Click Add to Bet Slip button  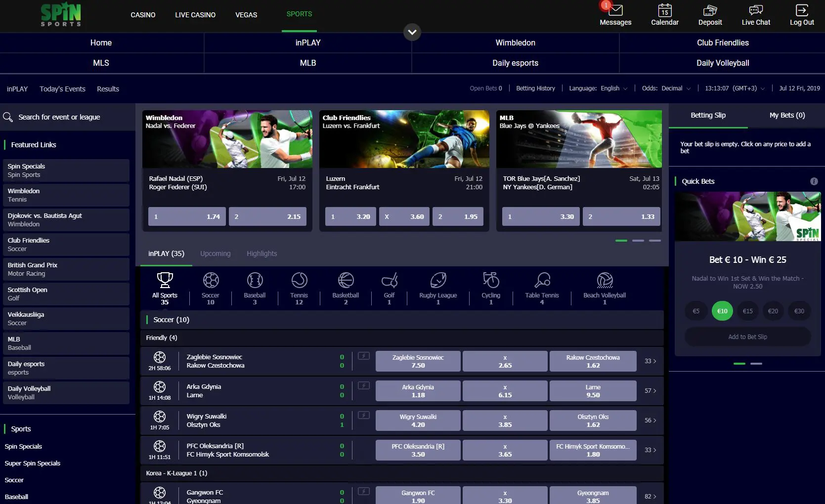tap(747, 337)
